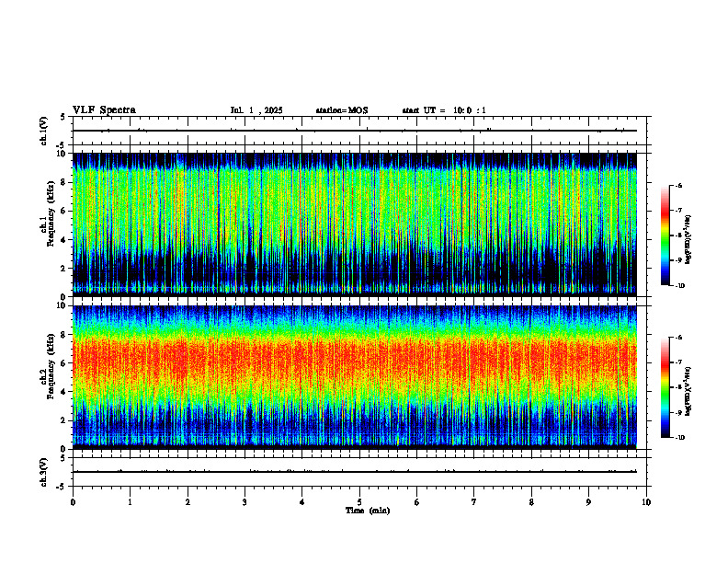Click time axis tick label "1"
728x563 pixels.
click(x=130, y=502)
